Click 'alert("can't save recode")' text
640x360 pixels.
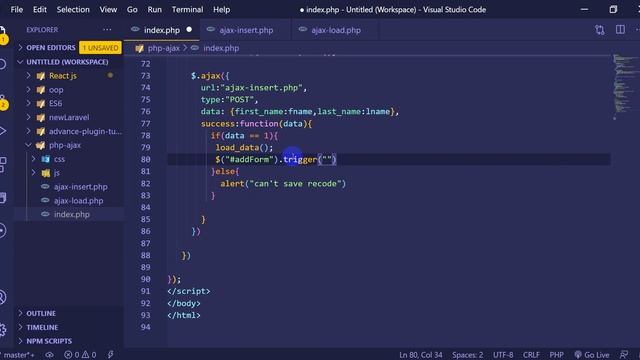click(283, 184)
